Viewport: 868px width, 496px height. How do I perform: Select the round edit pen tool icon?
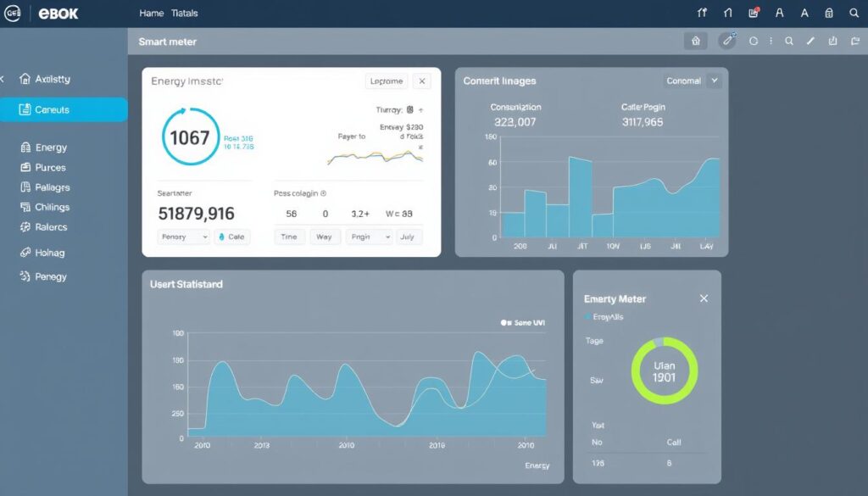[x=726, y=41]
